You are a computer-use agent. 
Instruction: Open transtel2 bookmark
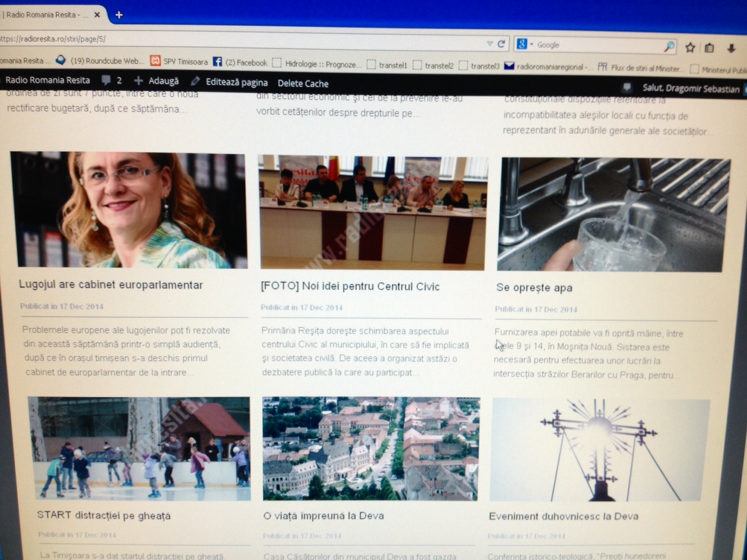[x=433, y=65]
